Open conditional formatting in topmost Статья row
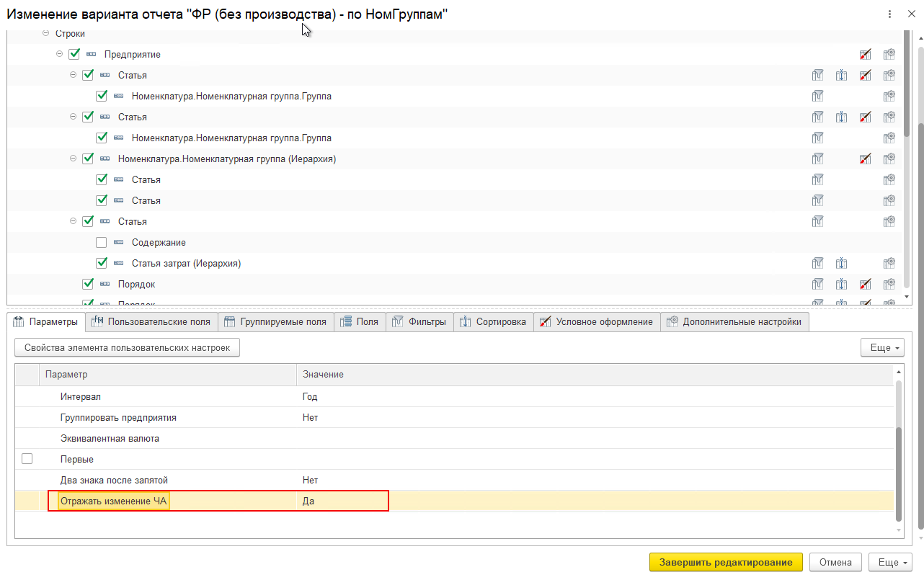This screenshot has height=580, width=924. 866,75
